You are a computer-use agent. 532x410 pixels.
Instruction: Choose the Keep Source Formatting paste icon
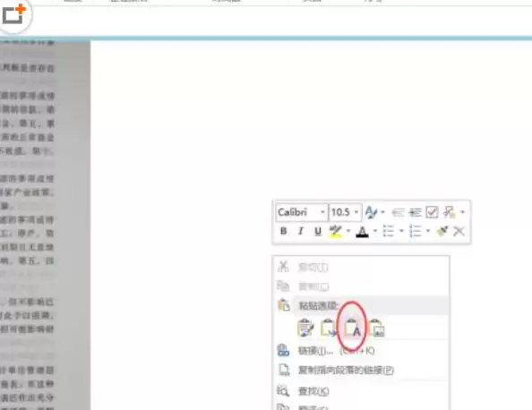[x=305, y=328]
